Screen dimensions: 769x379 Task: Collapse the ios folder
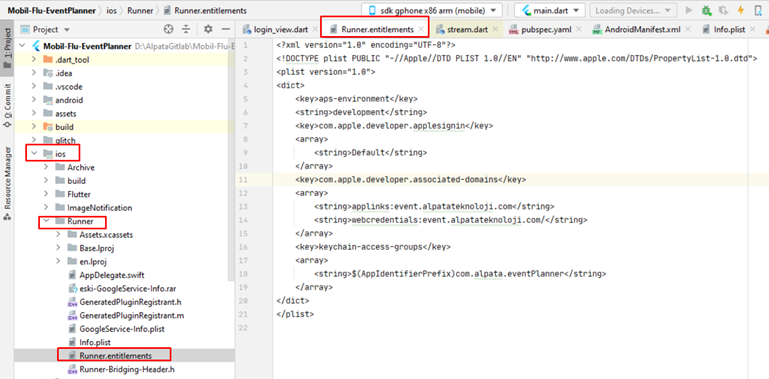(34, 154)
